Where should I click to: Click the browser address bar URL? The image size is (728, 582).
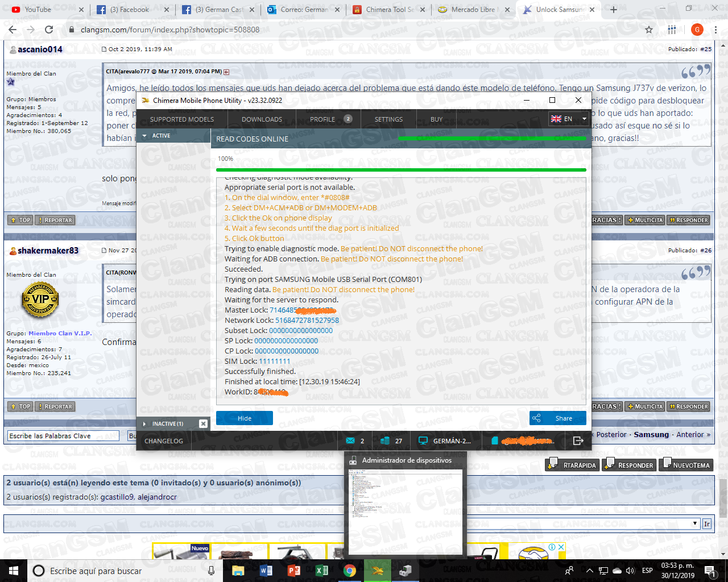[170, 30]
